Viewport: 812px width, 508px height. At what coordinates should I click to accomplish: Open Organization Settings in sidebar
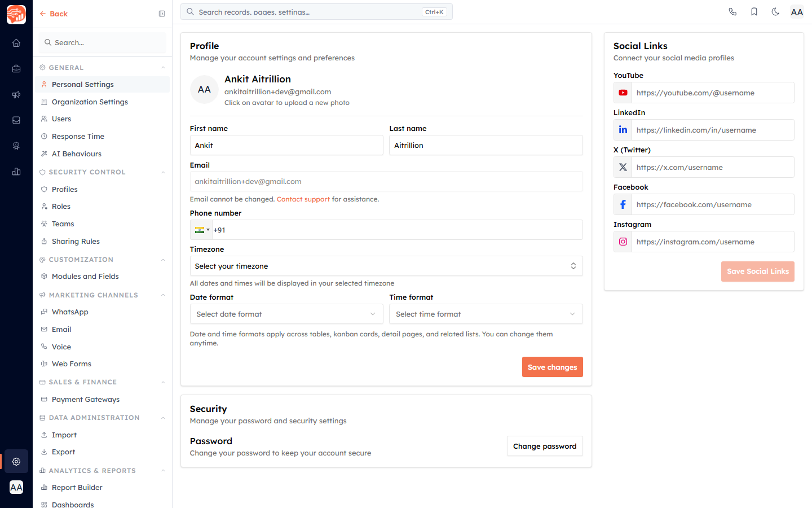pyautogui.click(x=102, y=102)
